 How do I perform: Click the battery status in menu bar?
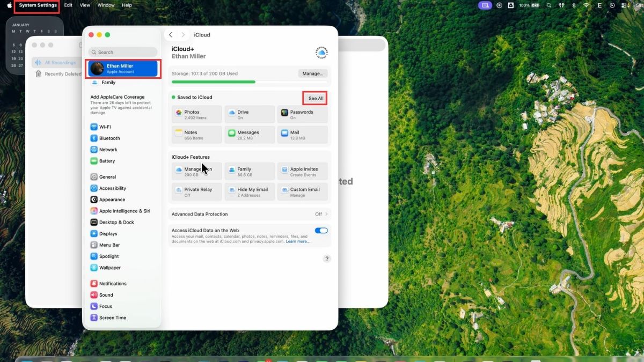(529, 5)
